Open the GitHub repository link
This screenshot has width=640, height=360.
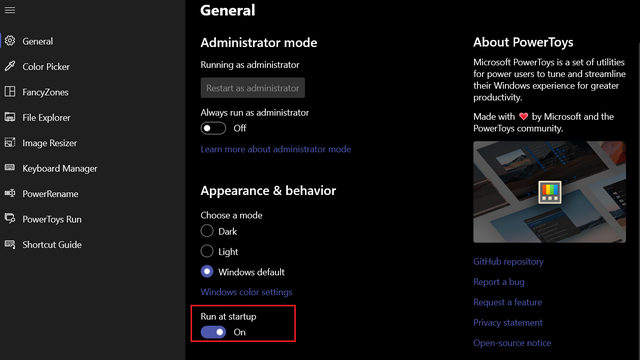click(x=508, y=262)
